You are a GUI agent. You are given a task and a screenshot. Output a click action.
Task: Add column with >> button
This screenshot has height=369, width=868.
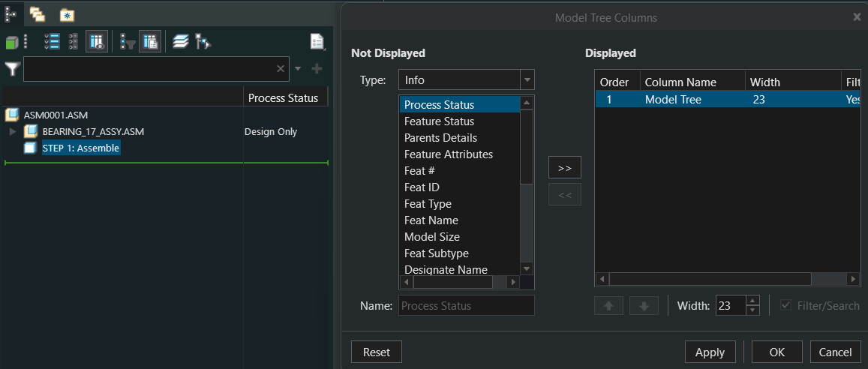coord(565,168)
